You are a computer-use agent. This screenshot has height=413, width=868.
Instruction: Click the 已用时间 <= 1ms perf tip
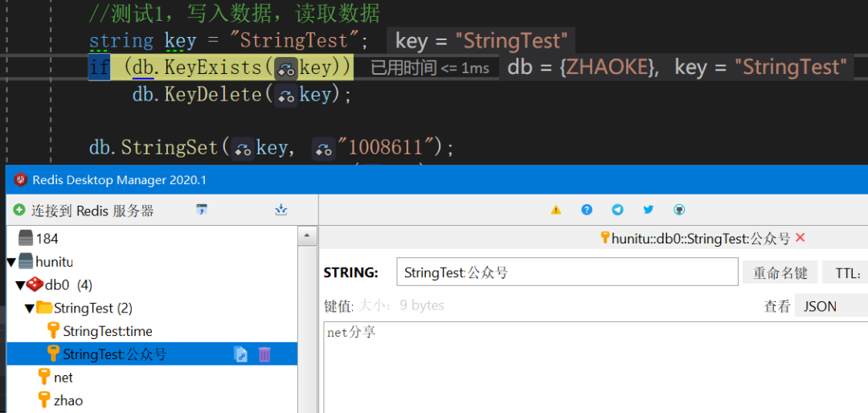[429, 67]
